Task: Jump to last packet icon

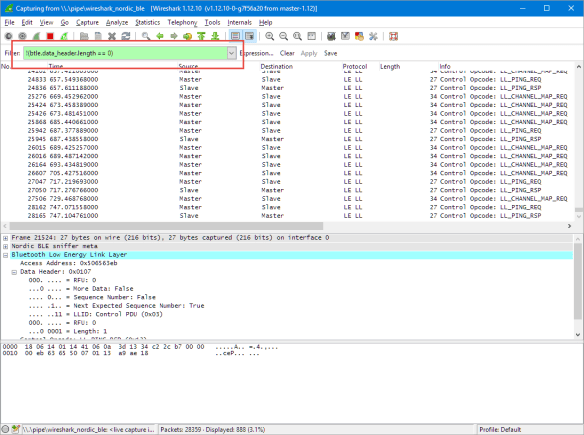Action: [215, 36]
